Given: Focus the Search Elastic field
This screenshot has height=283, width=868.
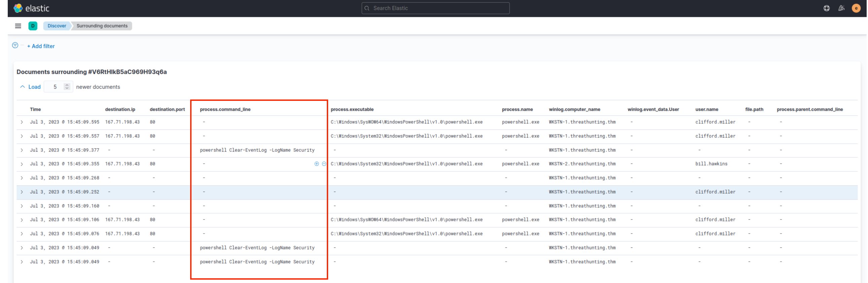Looking at the screenshot, I should tap(436, 8).
